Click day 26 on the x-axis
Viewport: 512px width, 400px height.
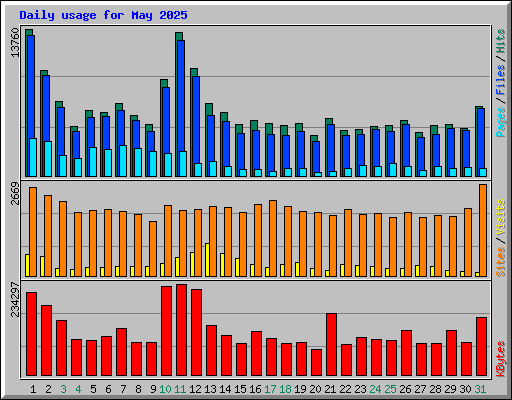pos(405,389)
